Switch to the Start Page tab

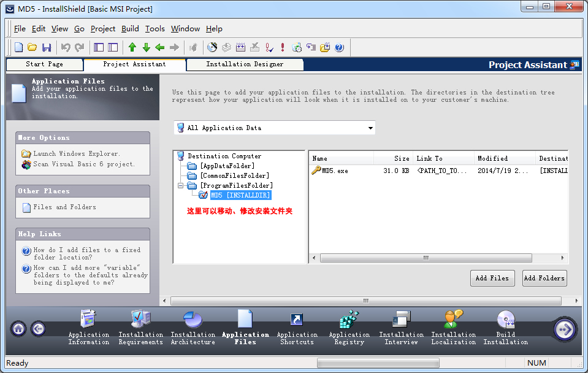click(45, 64)
